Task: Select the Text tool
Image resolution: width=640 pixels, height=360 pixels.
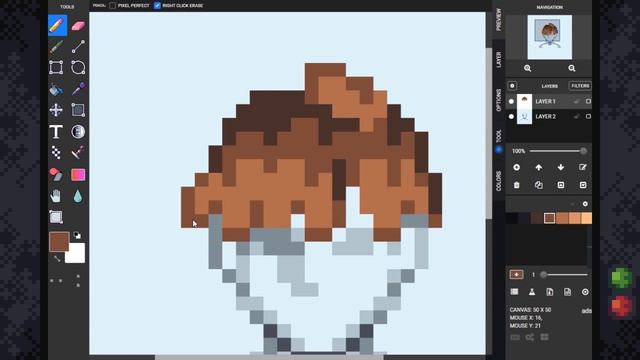Action: tap(56, 132)
